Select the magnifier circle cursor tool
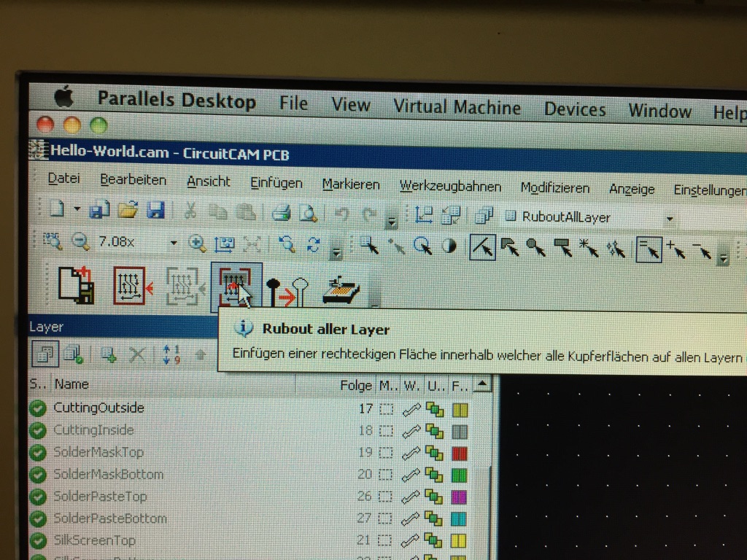Viewport: 747px width, 560px height. [422, 246]
